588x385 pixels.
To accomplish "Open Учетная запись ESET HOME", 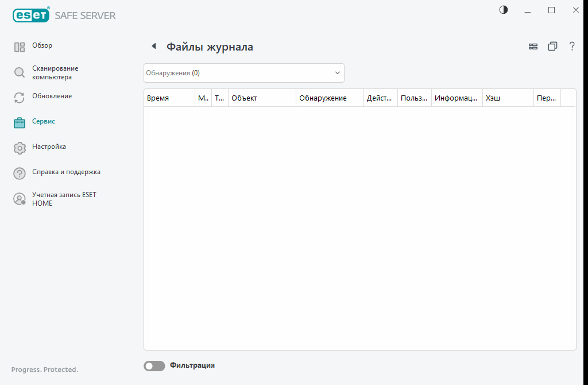I will coord(64,199).
